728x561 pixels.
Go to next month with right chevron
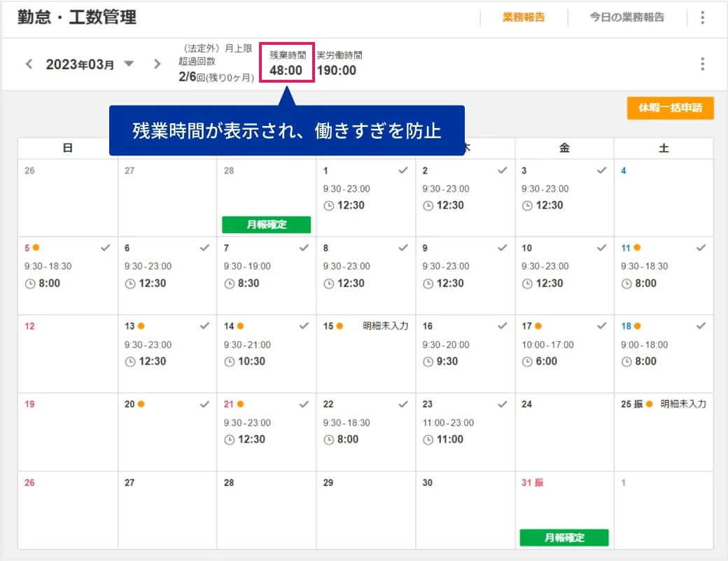(157, 64)
